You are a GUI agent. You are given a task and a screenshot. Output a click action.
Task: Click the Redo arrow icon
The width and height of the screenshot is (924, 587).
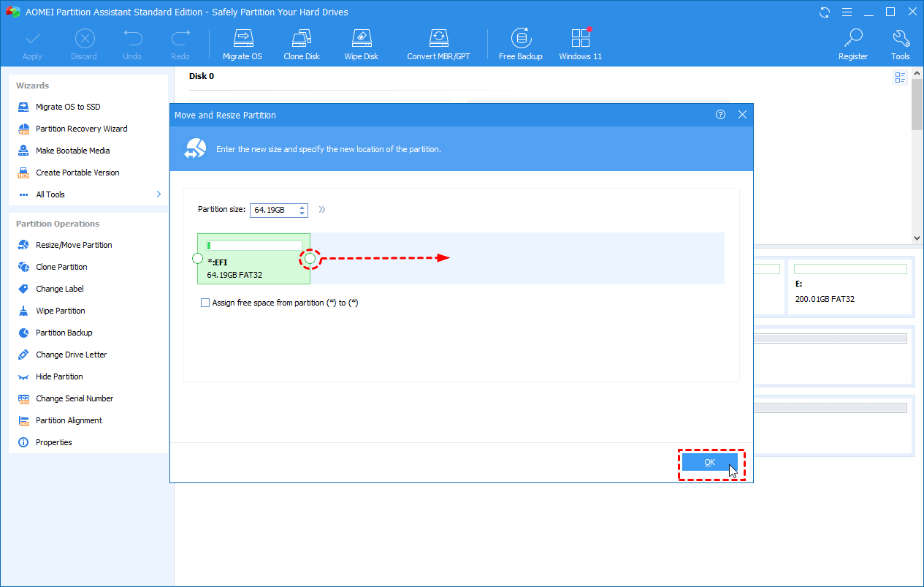tap(180, 38)
